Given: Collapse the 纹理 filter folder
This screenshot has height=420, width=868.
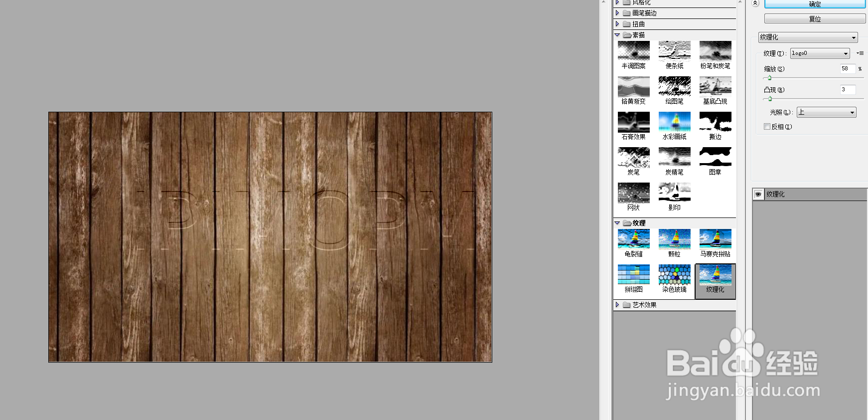Looking at the screenshot, I should (617, 223).
